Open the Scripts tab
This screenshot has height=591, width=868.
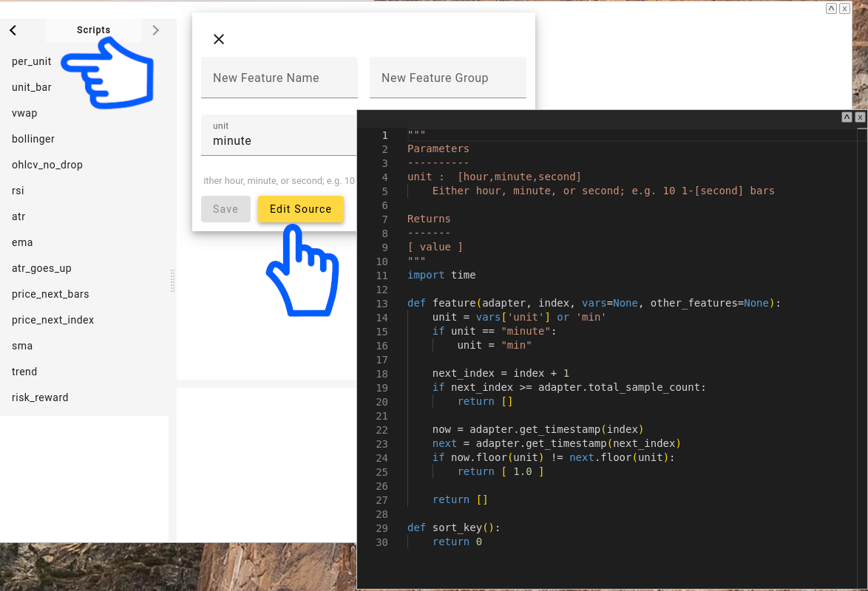(x=93, y=30)
